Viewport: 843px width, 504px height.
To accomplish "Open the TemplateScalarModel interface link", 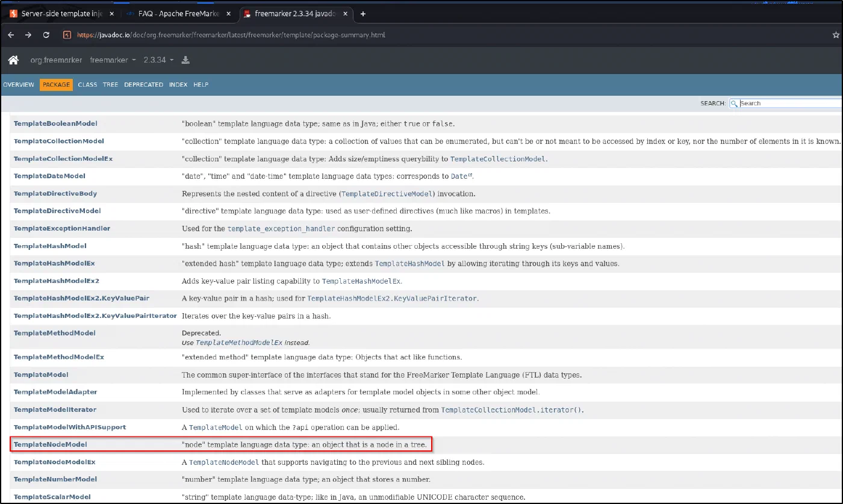I will [x=52, y=497].
